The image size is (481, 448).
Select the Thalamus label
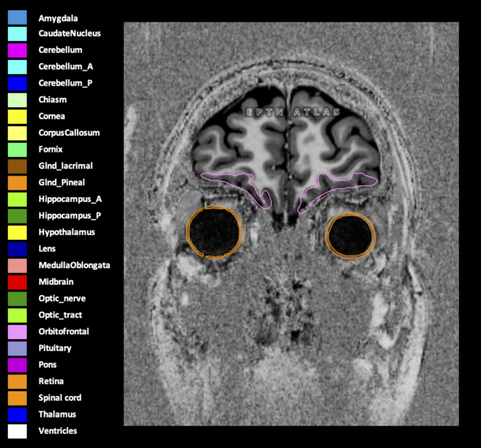pyautogui.click(x=57, y=414)
